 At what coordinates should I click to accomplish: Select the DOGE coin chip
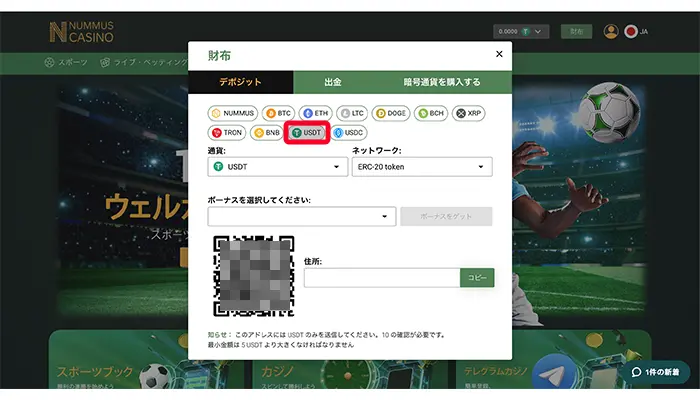tap(391, 114)
